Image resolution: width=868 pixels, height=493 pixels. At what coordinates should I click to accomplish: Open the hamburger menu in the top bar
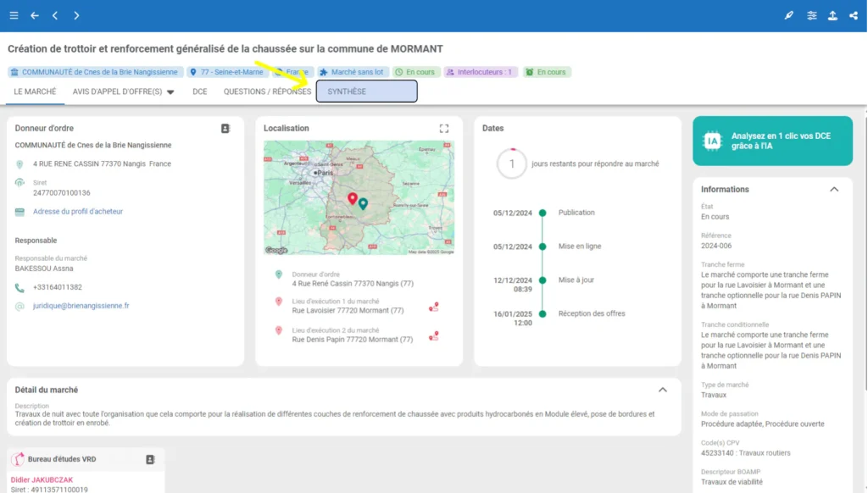tap(14, 15)
